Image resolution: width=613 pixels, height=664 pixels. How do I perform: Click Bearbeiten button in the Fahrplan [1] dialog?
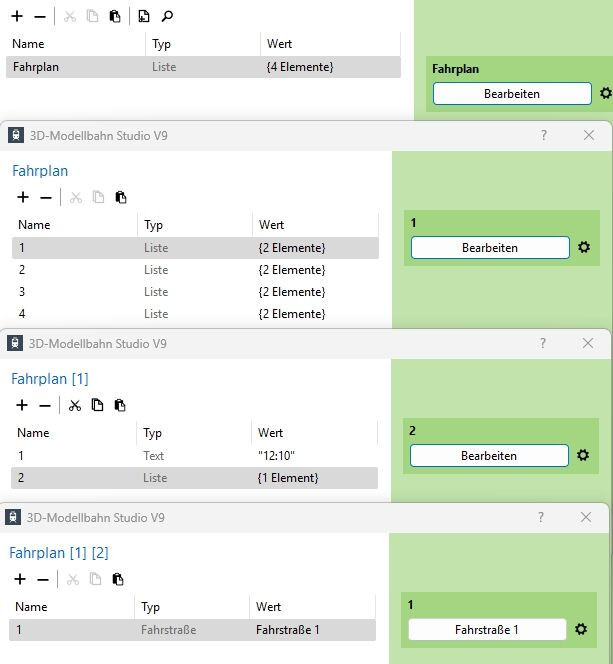coord(489,456)
